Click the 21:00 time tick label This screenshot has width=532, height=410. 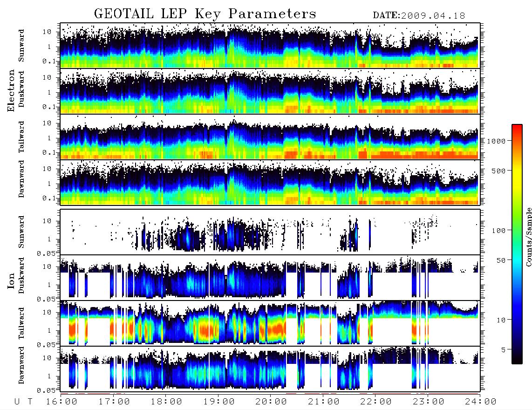(x=324, y=402)
